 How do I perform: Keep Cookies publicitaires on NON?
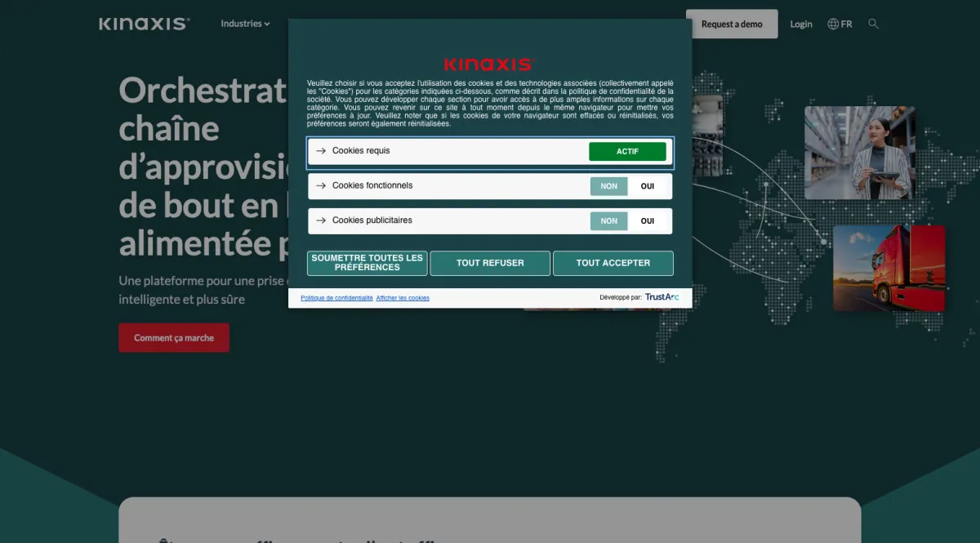coord(608,220)
